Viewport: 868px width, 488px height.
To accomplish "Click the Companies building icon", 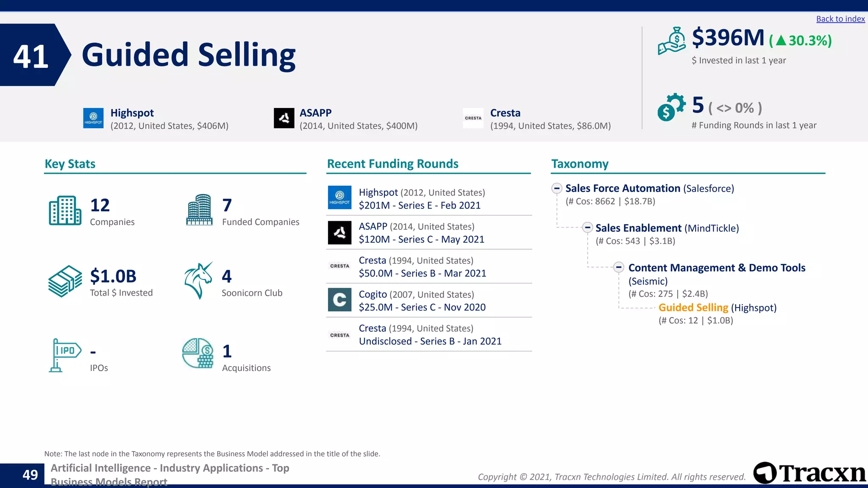I will click(65, 211).
